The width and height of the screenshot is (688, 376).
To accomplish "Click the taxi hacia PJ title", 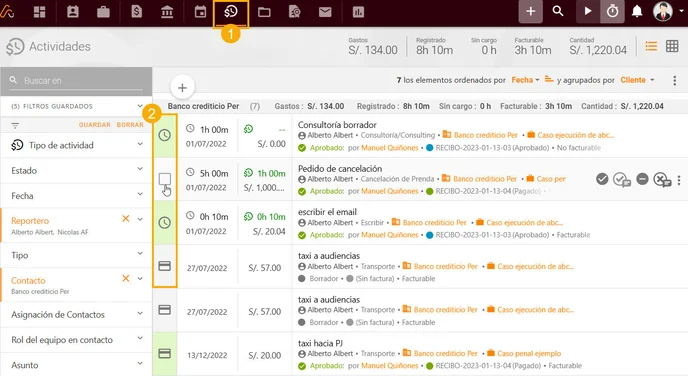I will click(320, 343).
